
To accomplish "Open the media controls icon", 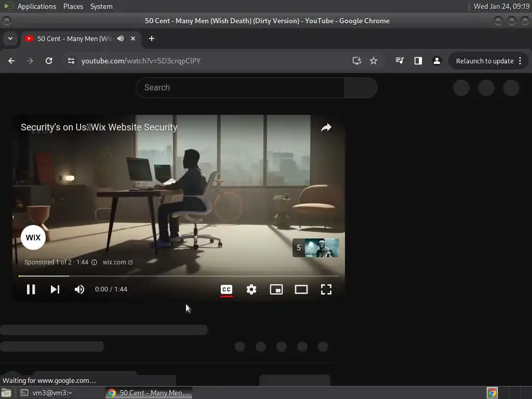I will point(400,61).
